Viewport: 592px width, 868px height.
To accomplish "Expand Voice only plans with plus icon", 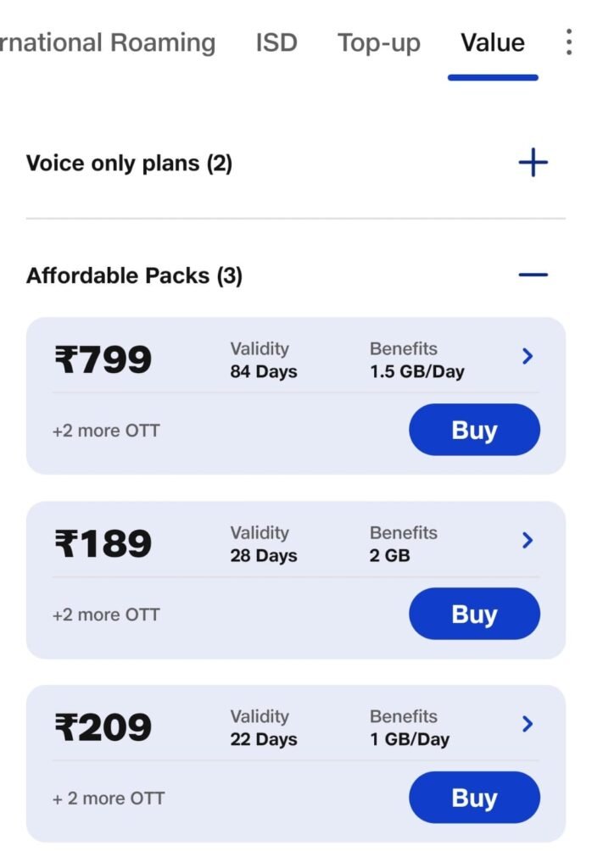I will (x=533, y=163).
